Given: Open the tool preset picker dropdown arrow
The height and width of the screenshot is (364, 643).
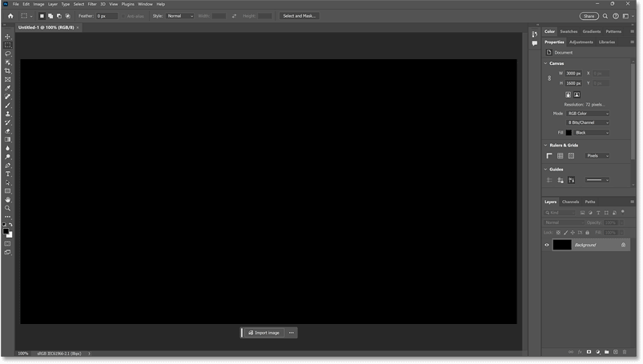Looking at the screenshot, I should [x=31, y=16].
